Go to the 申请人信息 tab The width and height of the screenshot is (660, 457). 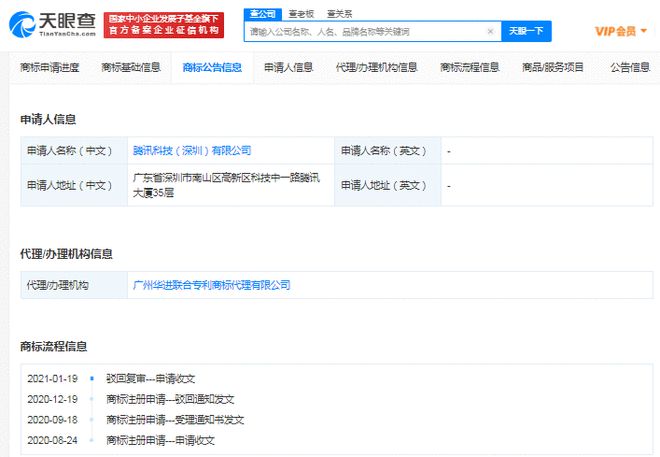[289, 68]
